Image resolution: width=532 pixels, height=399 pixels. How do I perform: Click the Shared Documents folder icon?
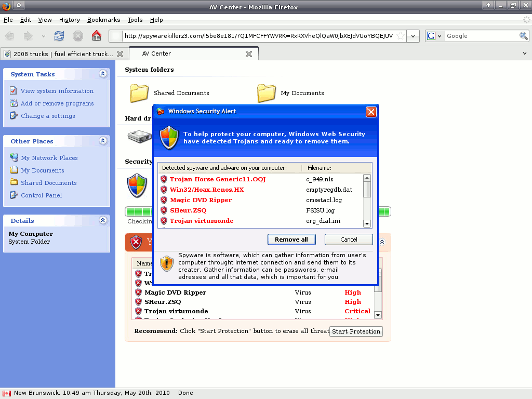point(138,92)
